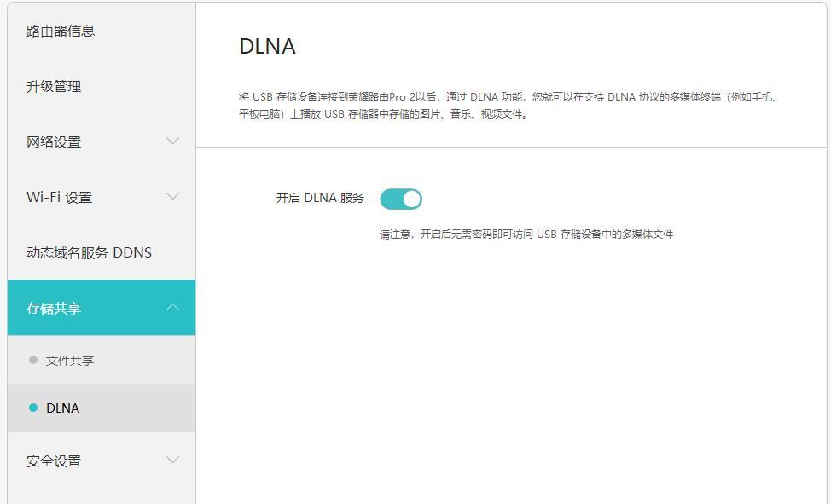
Task: Click the DLNA page heading
Action: pyautogui.click(x=265, y=47)
